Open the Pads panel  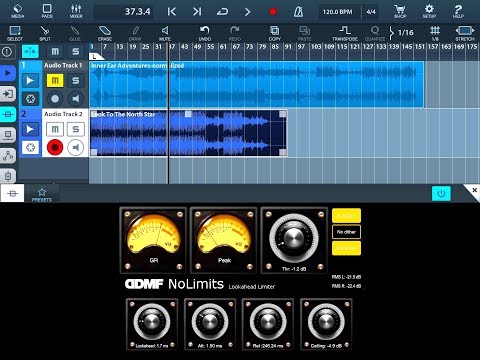tap(47, 11)
